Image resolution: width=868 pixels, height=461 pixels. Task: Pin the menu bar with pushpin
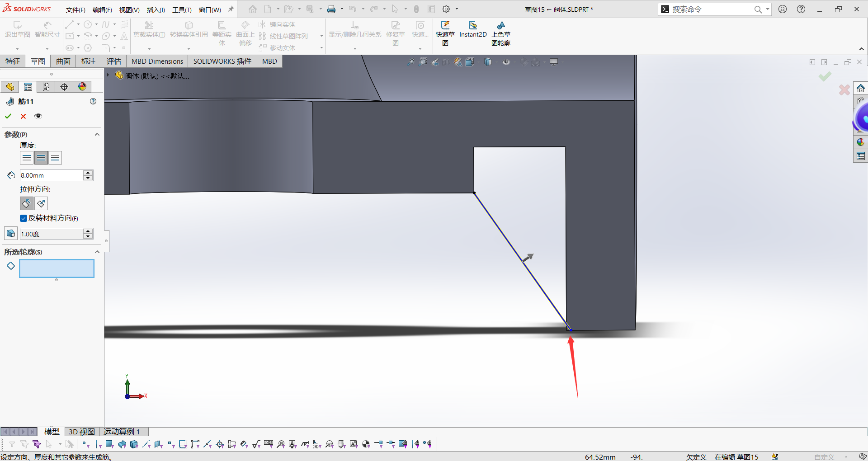231,9
